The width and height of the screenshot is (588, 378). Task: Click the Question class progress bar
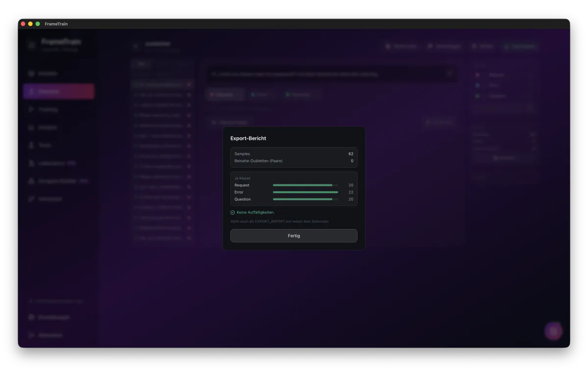(x=305, y=200)
